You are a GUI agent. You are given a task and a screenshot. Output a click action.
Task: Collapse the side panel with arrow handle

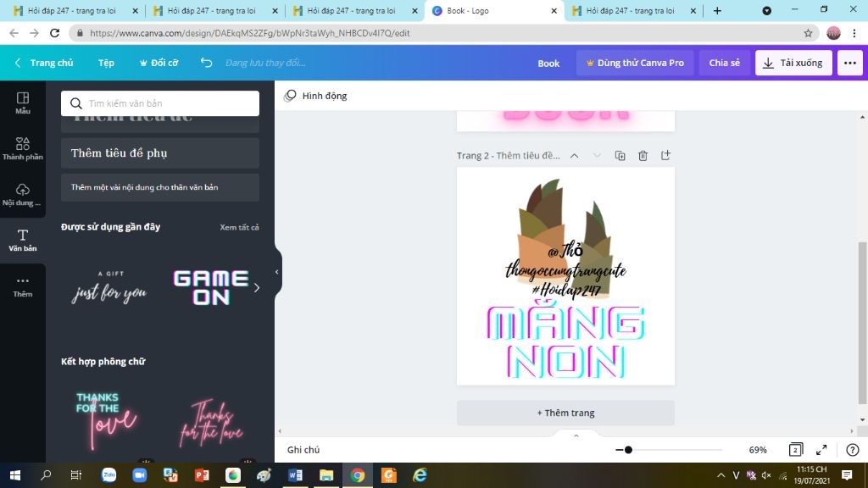(x=277, y=272)
